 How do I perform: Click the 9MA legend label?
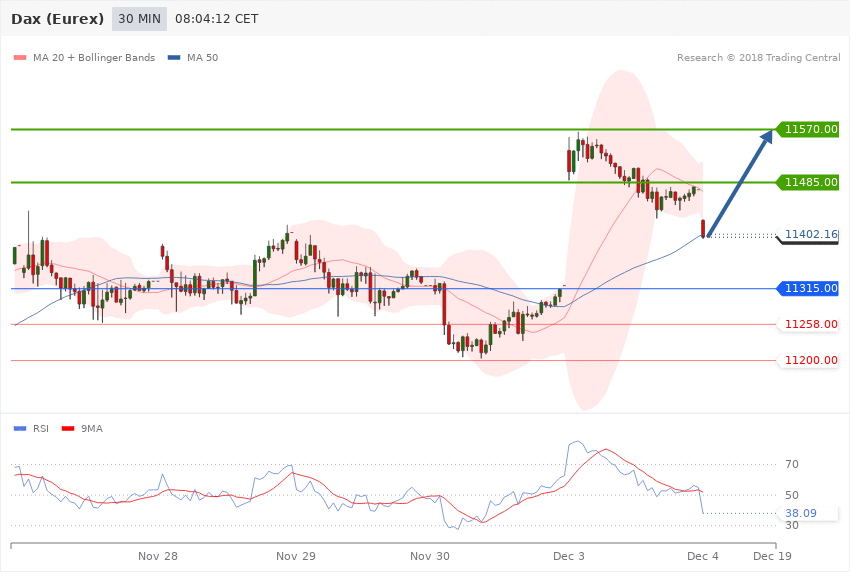point(92,429)
